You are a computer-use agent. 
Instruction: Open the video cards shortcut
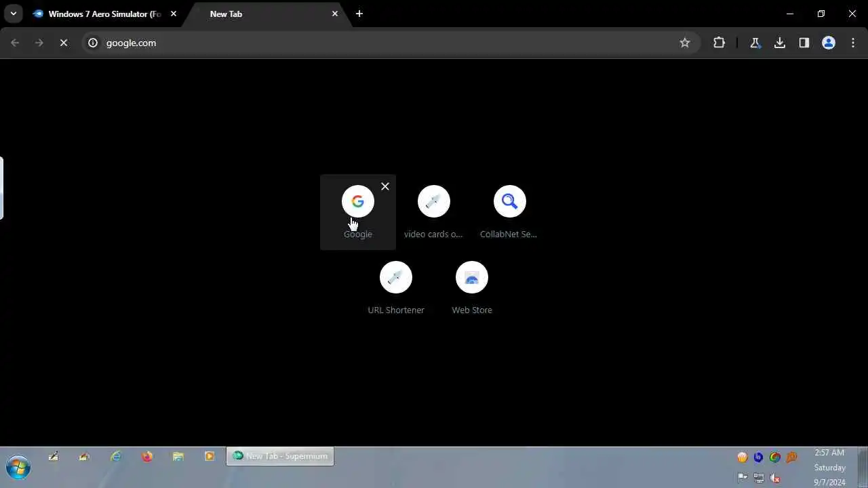click(434, 212)
